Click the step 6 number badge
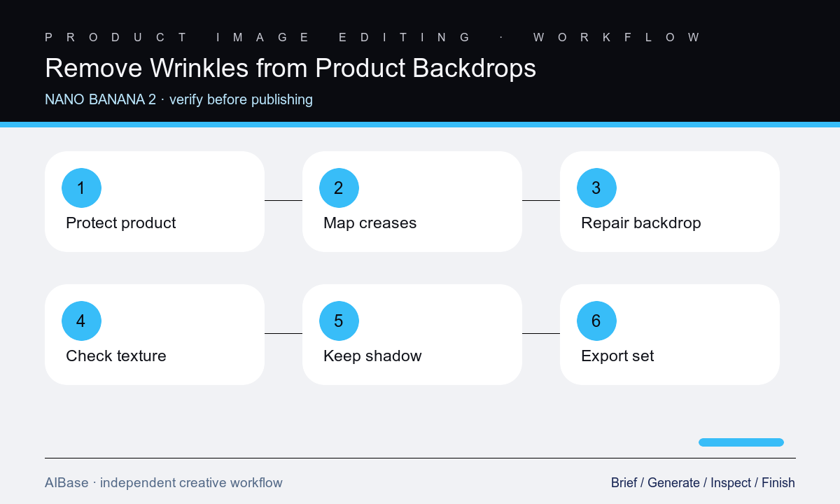 click(596, 321)
